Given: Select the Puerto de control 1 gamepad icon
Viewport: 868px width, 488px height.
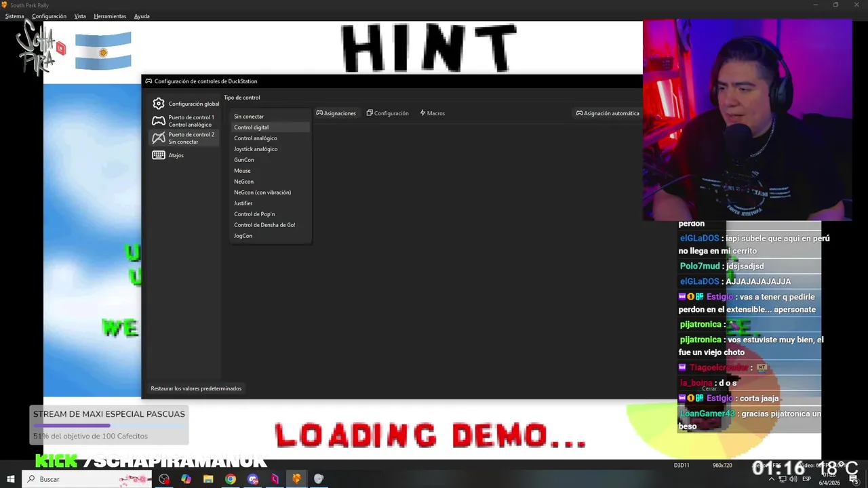Looking at the screenshot, I should (158, 121).
